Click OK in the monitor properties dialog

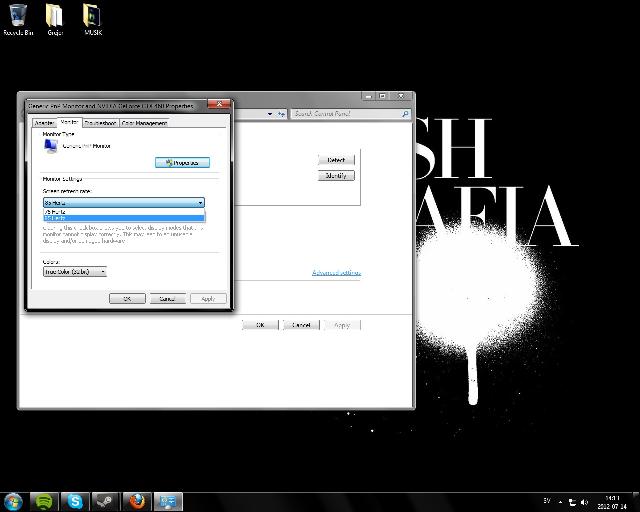pos(127,299)
